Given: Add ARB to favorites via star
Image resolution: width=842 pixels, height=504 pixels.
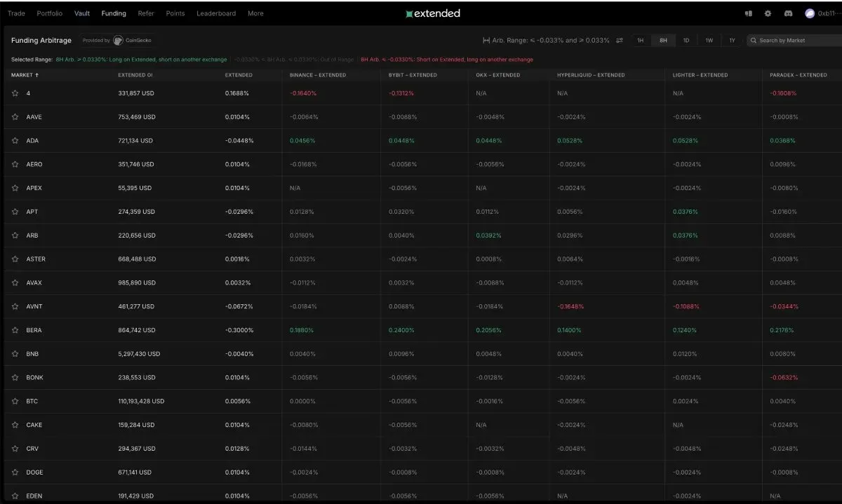Looking at the screenshot, I should point(15,236).
